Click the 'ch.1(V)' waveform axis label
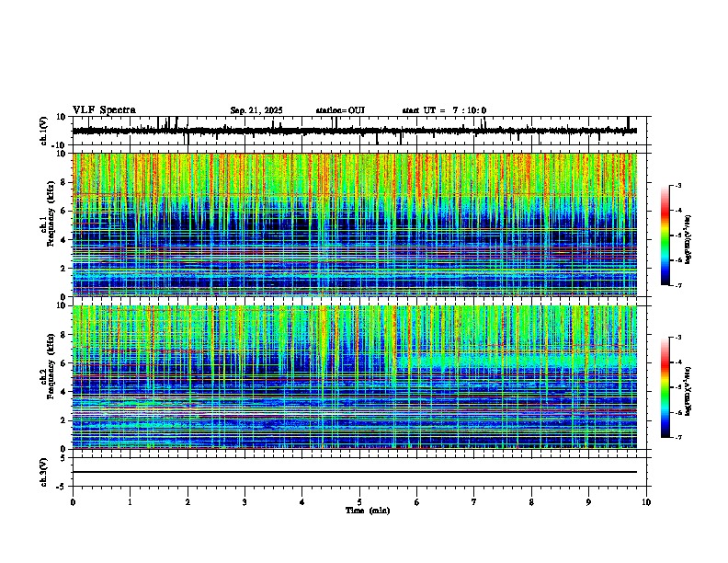Image resolution: width=728 pixels, height=563 pixels. click(44, 131)
